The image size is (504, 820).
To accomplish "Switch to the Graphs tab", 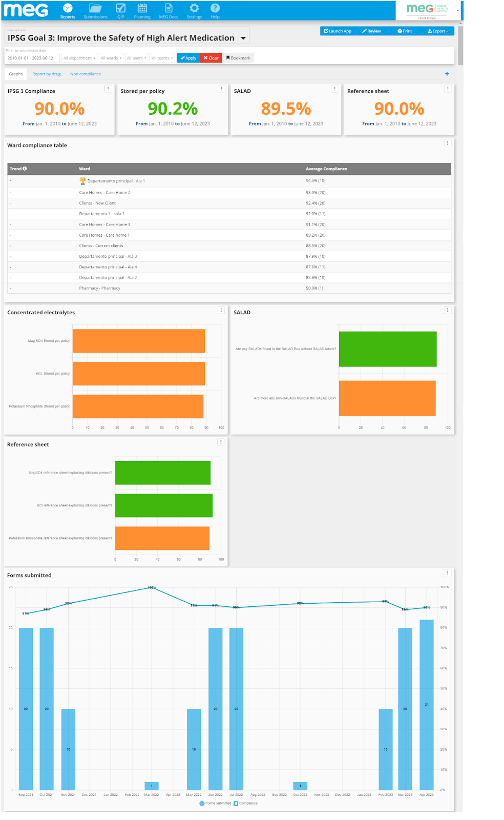I will tap(16, 74).
